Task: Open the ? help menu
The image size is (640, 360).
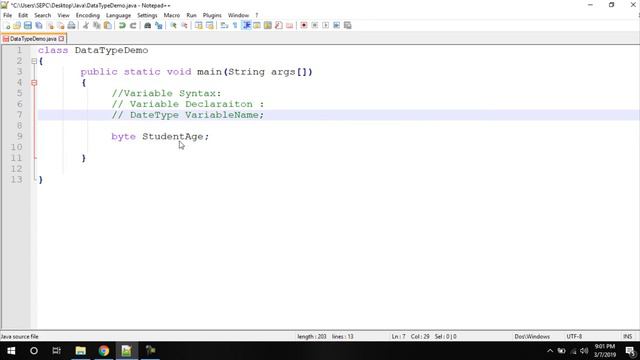Action: pyautogui.click(x=257, y=15)
